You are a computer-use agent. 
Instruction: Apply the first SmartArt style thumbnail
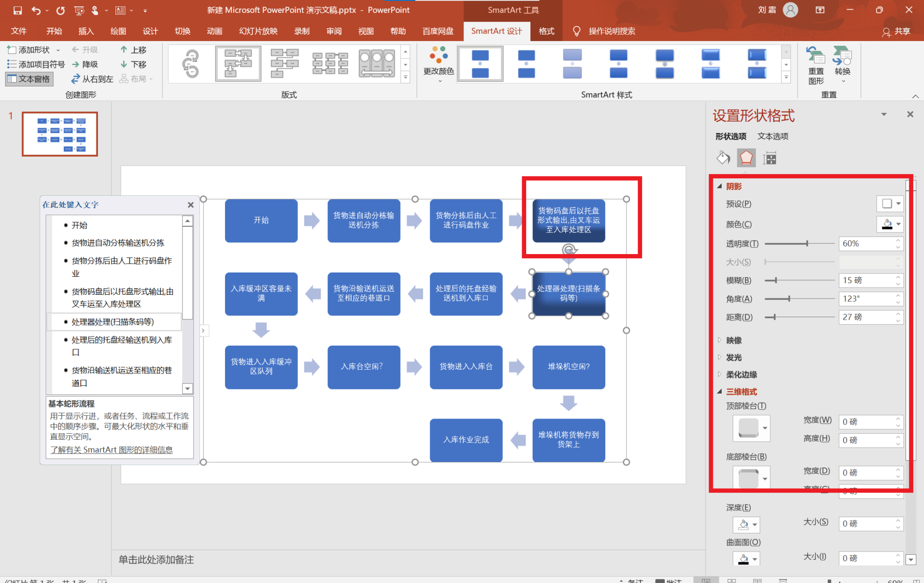(x=480, y=64)
